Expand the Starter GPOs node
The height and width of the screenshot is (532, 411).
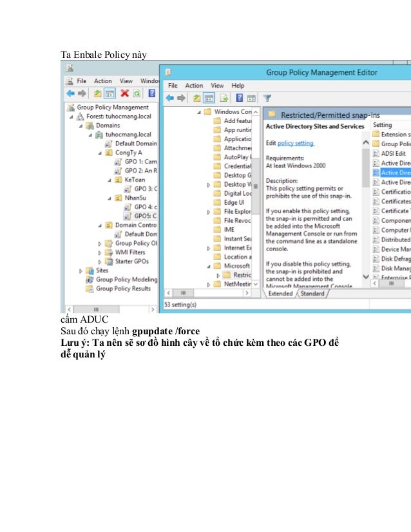click(x=99, y=262)
